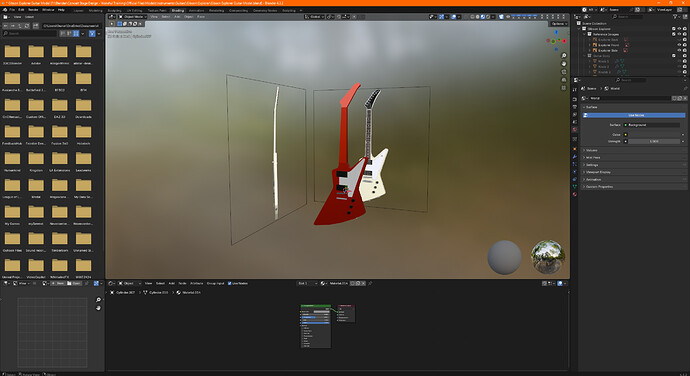Viewport: 690px width, 376px height.
Task: Open the Object Data properties tab icon
Action: pyautogui.click(x=575, y=187)
